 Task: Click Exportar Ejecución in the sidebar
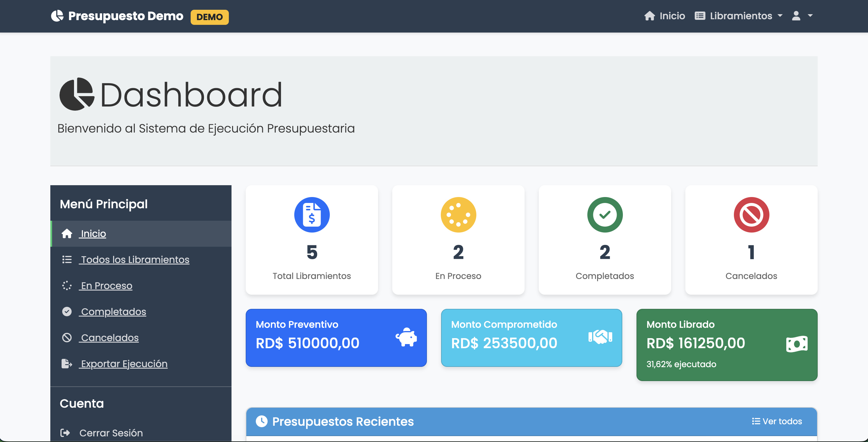pos(124,364)
